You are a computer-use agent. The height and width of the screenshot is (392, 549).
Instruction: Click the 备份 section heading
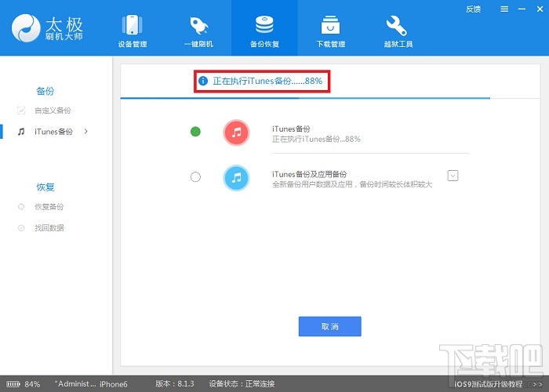45,91
